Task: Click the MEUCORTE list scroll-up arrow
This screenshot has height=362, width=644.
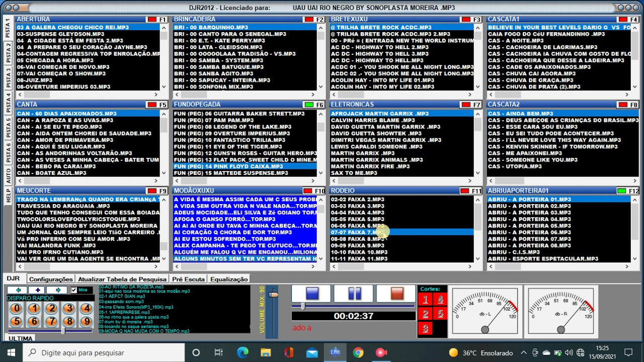Action: pyautogui.click(x=164, y=200)
